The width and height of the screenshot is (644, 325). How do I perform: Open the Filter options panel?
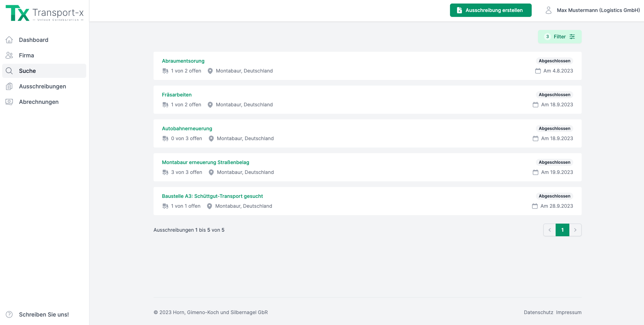(559, 37)
